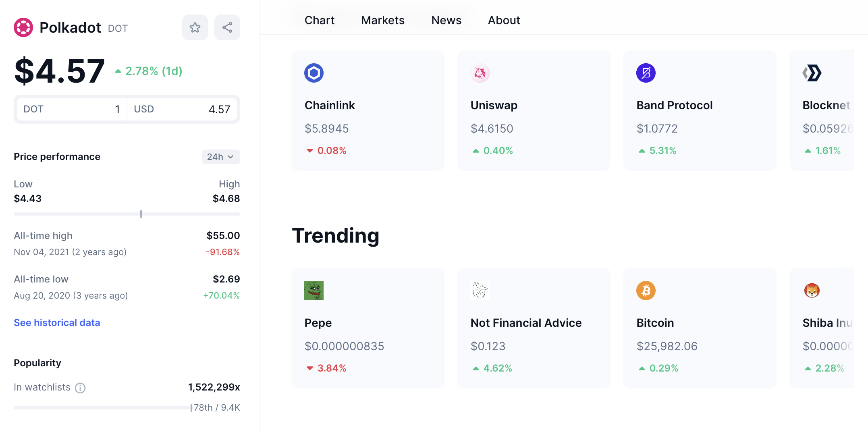Screen dimensions: 868x432
Task: Click Not Financial Advice price $0.123
Action: (x=488, y=346)
